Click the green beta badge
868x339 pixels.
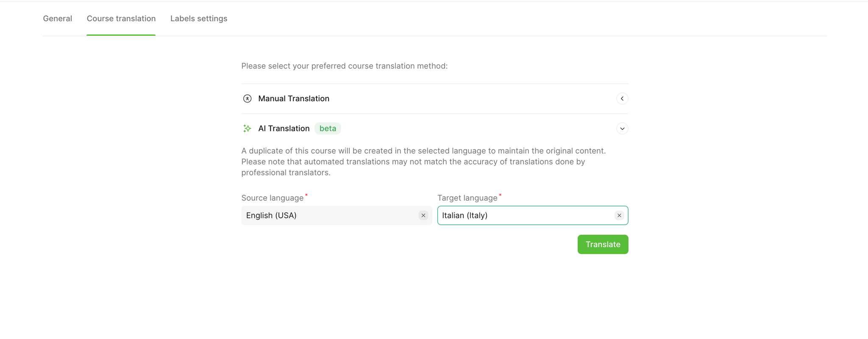tap(328, 128)
